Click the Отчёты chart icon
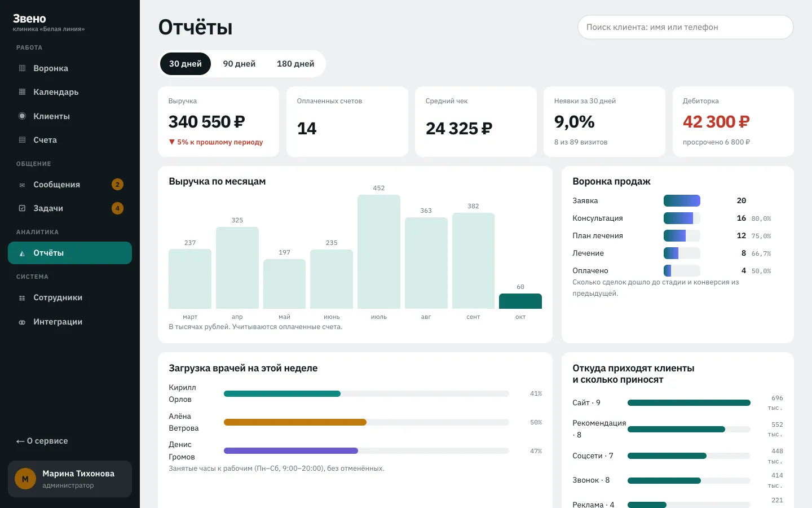 (22, 253)
